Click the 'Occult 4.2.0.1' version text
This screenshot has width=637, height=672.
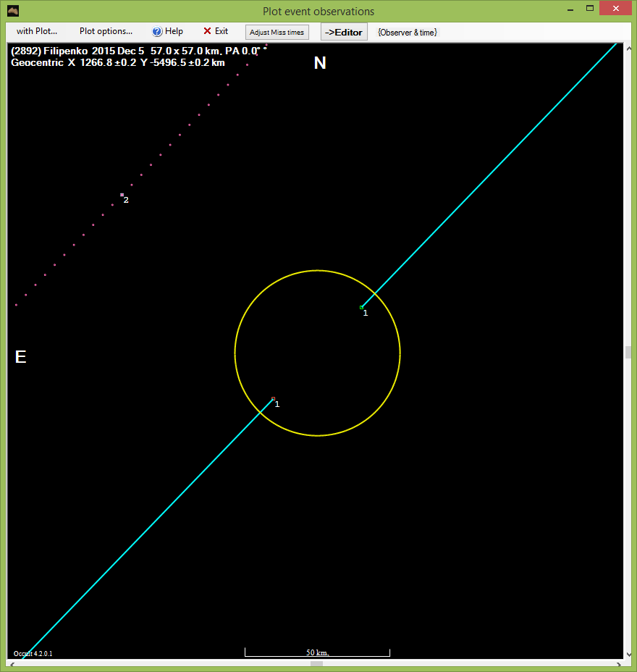pos(33,654)
